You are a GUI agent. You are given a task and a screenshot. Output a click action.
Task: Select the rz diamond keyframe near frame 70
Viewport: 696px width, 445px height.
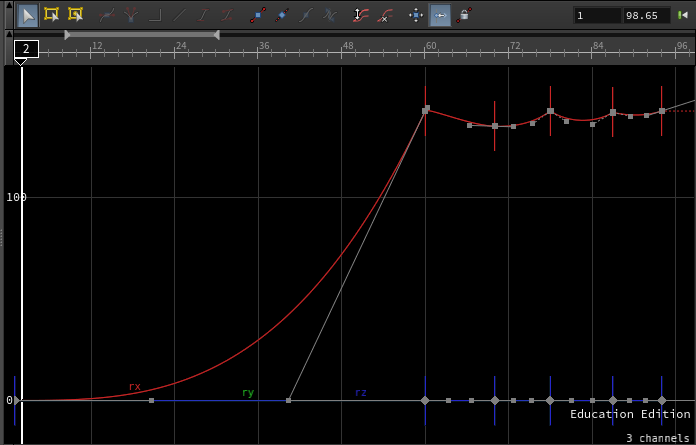tap(495, 401)
